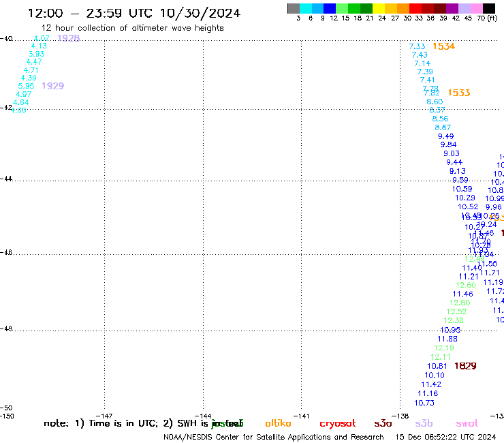Select the yellow legend color block
This screenshot has width=504, height=443.
click(x=378, y=8)
